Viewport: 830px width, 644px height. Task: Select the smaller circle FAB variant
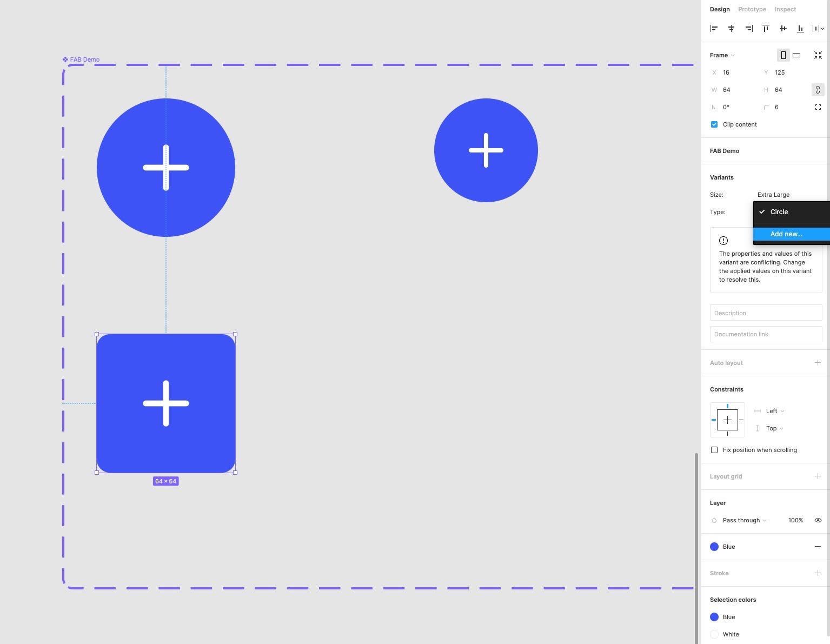click(x=486, y=150)
